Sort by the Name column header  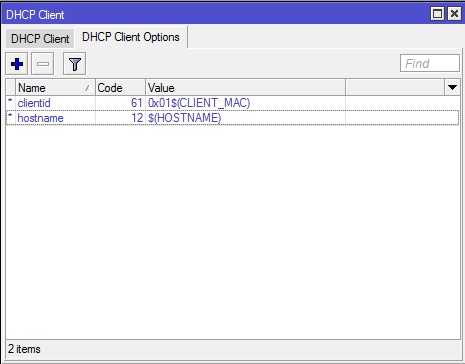(55, 88)
